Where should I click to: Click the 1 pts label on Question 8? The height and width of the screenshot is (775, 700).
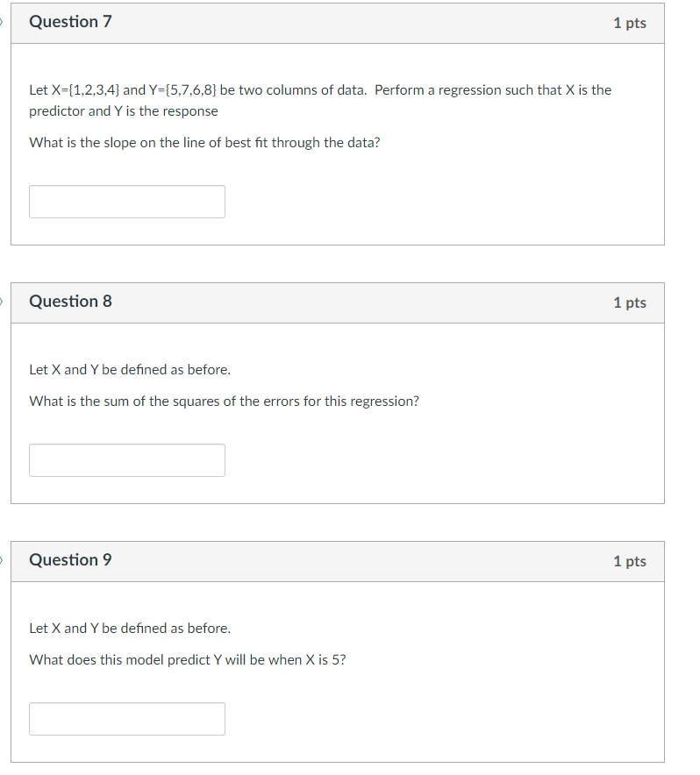coord(630,302)
